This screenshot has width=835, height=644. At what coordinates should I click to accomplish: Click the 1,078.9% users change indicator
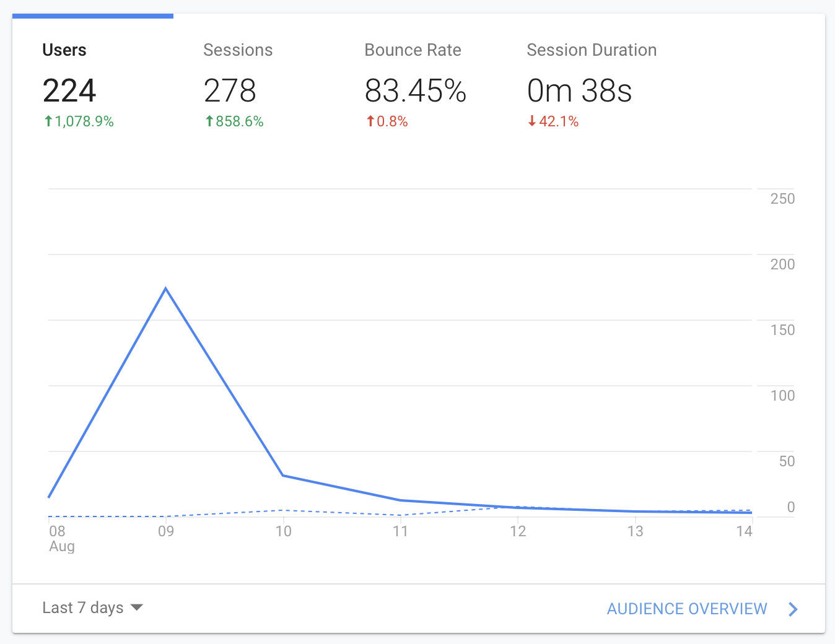pos(79,121)
